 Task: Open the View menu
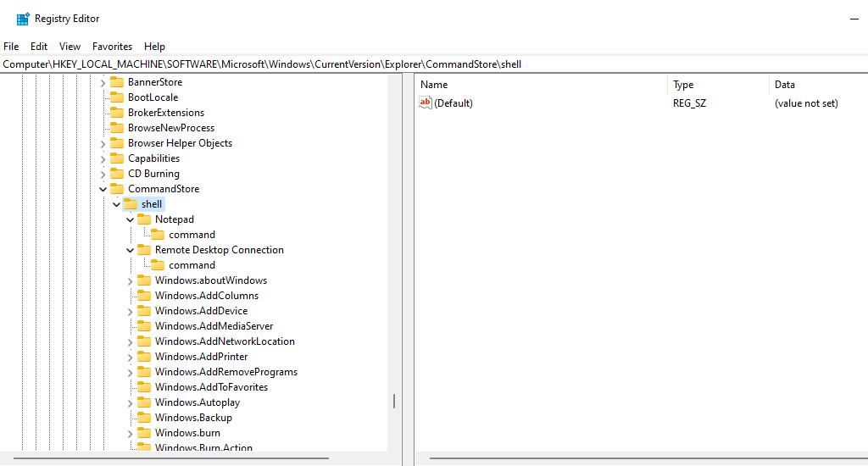click(x=70, y=47)
